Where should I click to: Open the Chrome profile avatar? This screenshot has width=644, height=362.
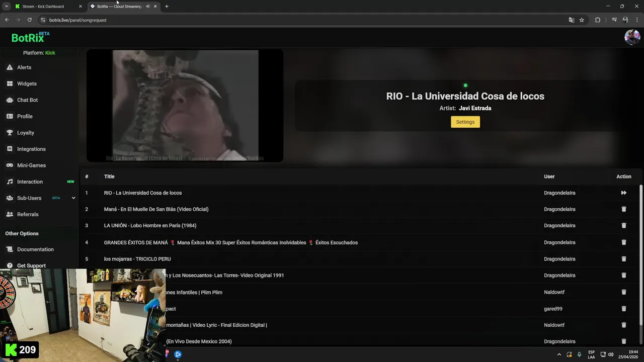pos(625,20)
